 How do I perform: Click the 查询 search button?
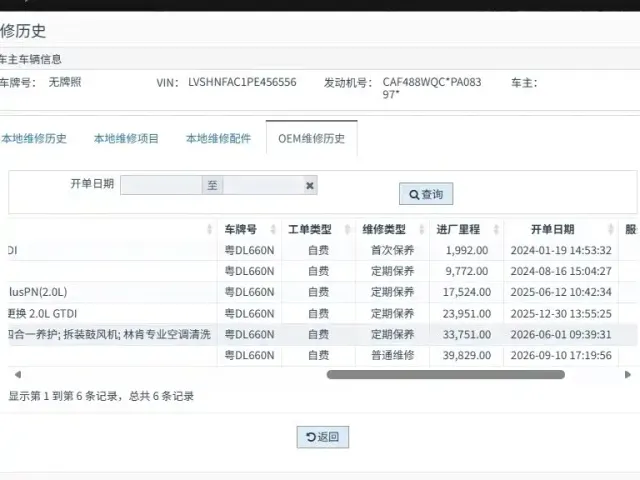[426, 194]
